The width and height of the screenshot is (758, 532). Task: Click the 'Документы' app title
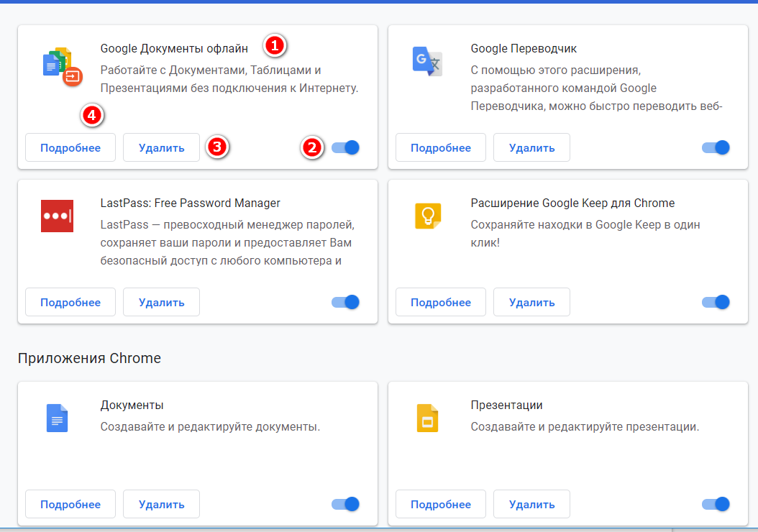(132, 405)
